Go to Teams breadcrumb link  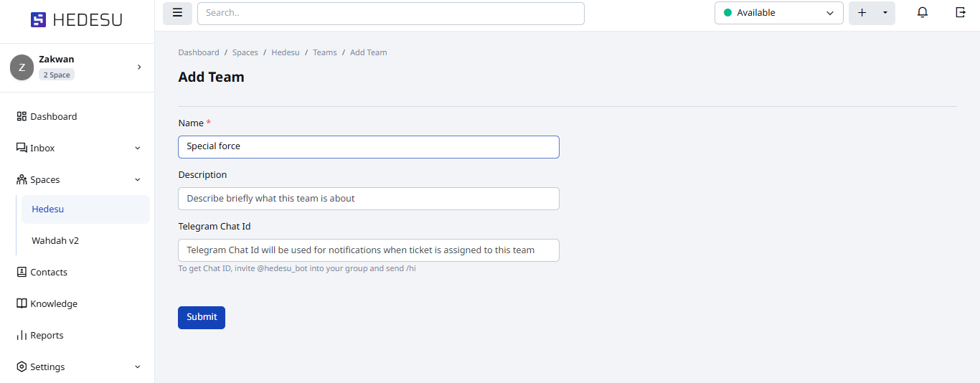(x=324, y=52)
